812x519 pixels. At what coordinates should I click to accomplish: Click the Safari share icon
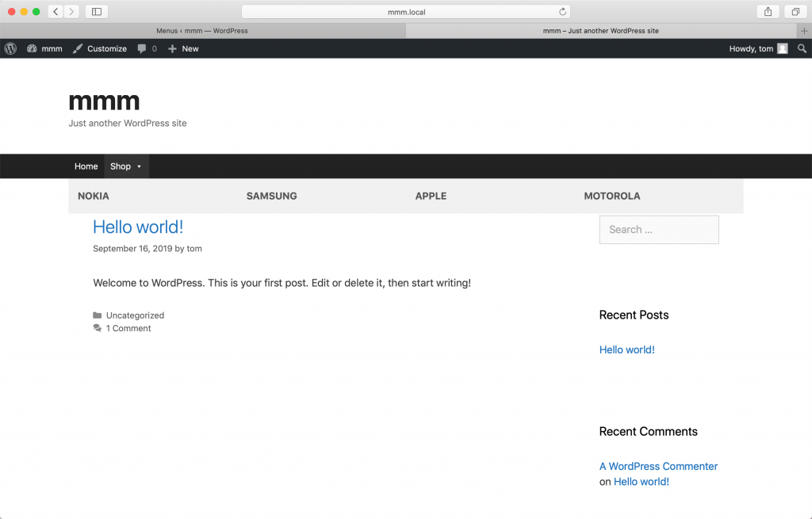[x=766, y=11]
